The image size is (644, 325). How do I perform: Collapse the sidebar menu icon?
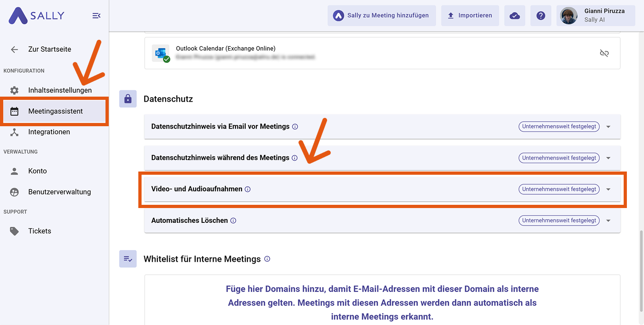(96, 16)
